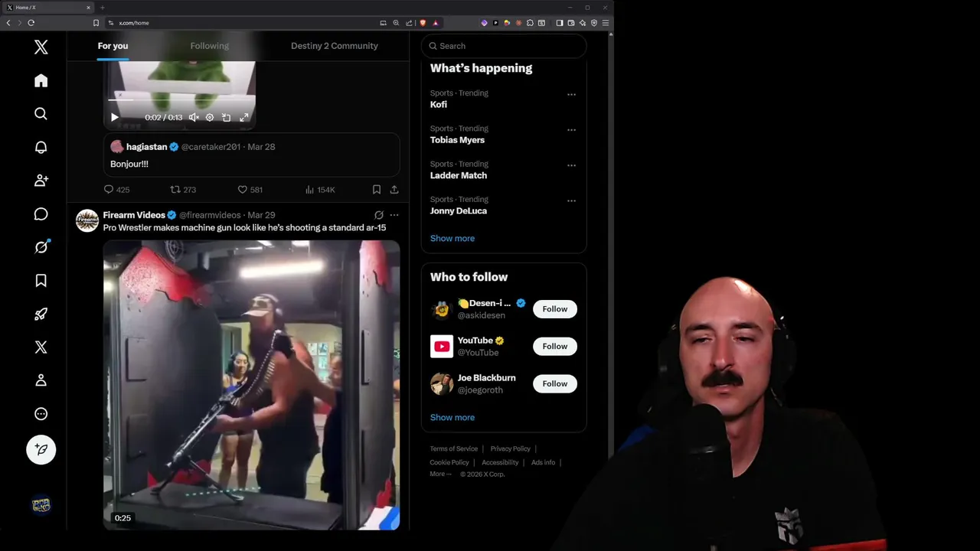Open more options for Jonny DeLuca trend

[571, 201]
